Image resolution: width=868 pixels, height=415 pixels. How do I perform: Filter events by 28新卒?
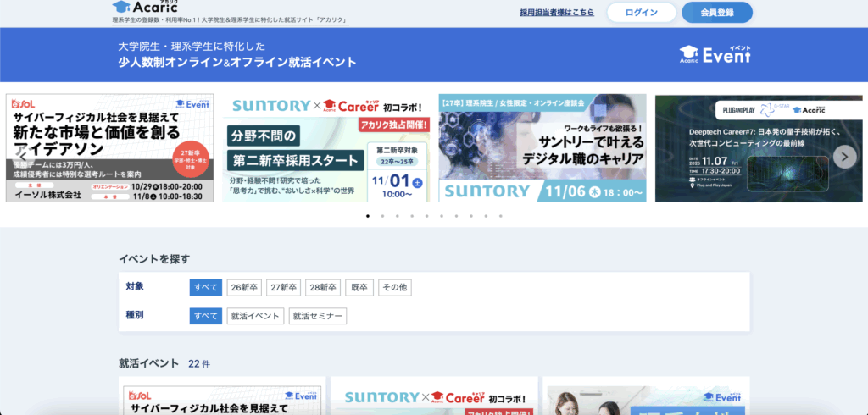tap(323, 288)
